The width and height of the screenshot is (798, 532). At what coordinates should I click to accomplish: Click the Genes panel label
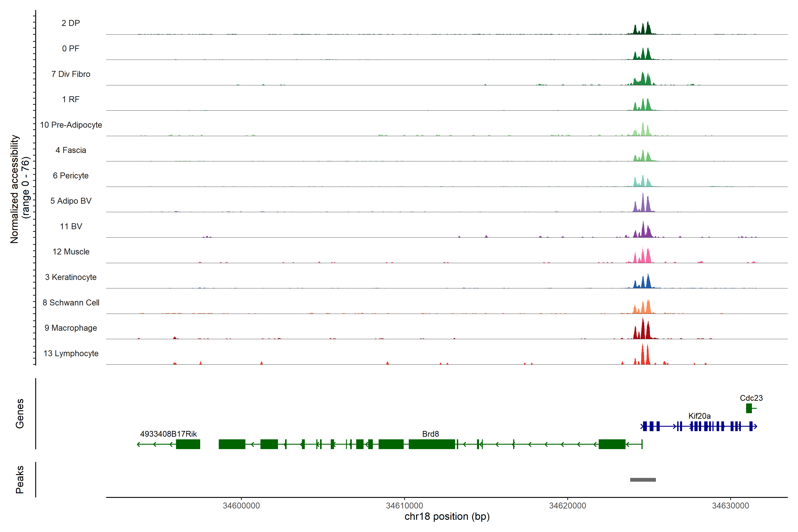[x=20, y=413]
